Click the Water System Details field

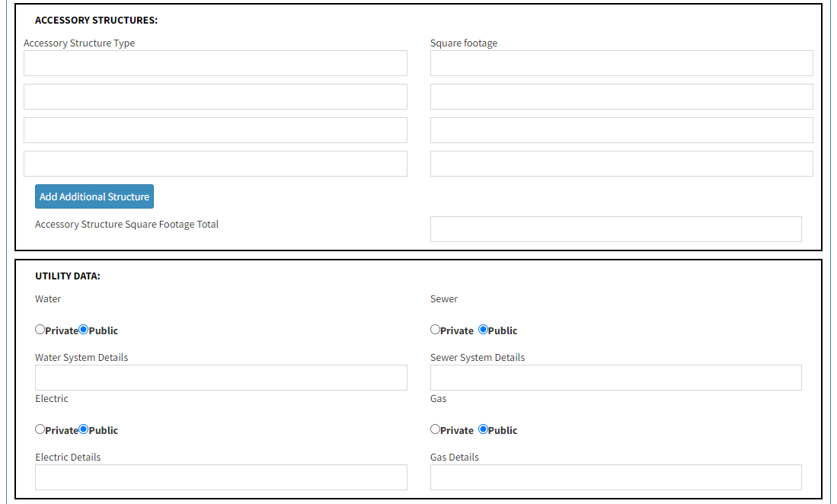pos(221,378)
